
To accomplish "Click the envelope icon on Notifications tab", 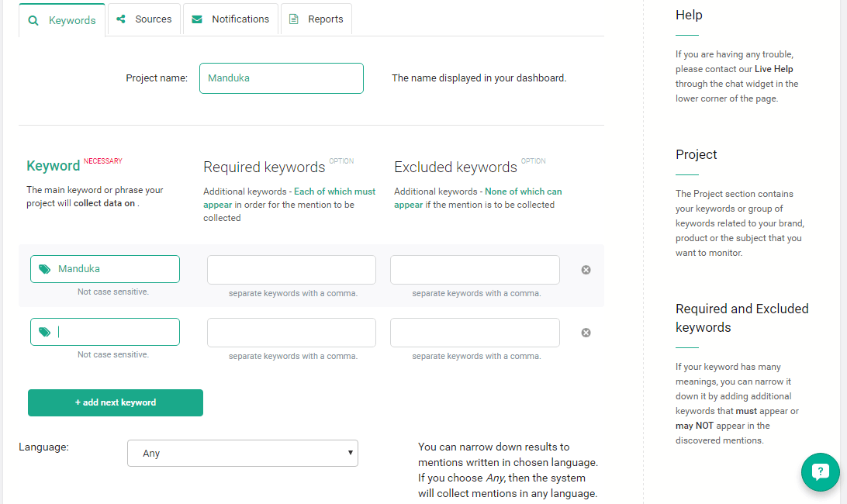I will click(x=197, y=19).
